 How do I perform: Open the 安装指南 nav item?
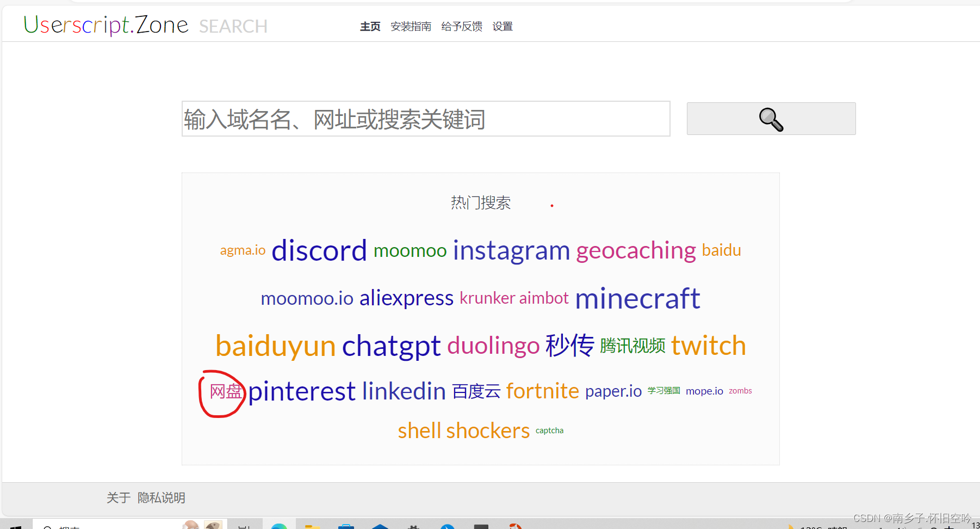pos(411,27)
